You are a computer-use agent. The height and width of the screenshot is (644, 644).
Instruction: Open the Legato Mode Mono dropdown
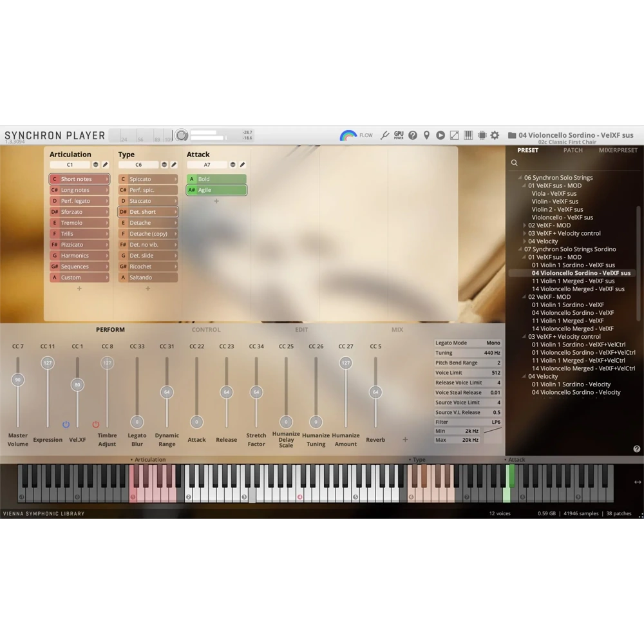[x=468, y=343]
